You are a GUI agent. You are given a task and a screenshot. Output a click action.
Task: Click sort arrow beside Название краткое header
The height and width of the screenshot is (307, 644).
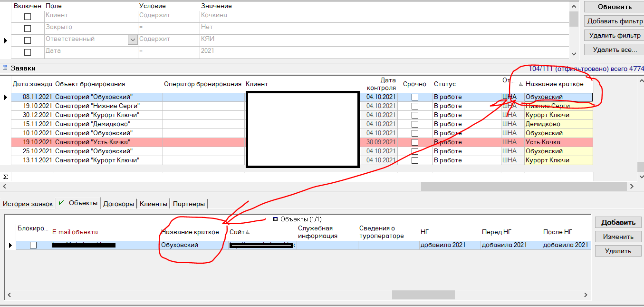[520, 84]
